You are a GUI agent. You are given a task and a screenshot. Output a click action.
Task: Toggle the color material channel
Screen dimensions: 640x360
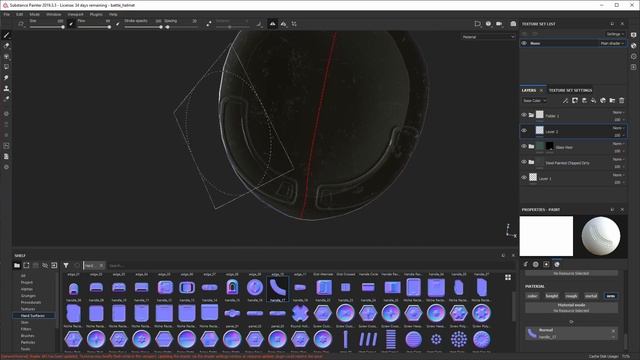[532, 296]
